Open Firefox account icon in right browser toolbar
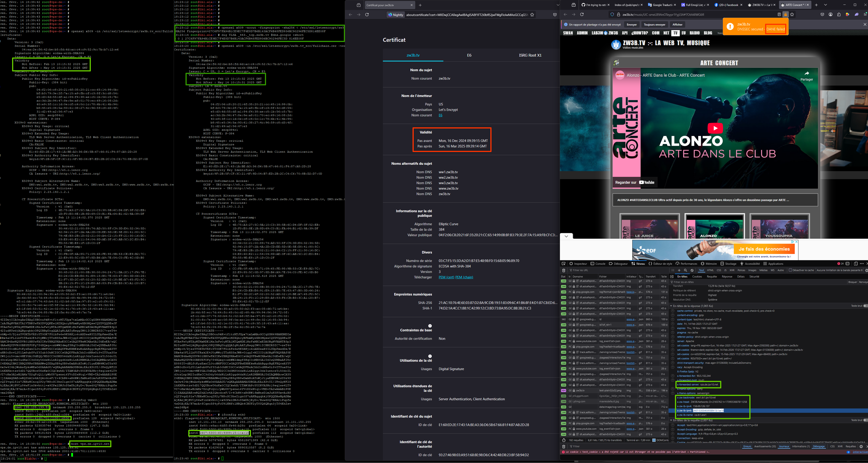 pos(831,14)
